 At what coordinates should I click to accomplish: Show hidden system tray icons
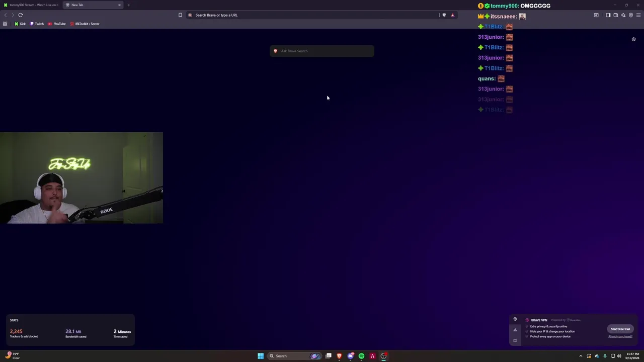[x=581, y=356]
